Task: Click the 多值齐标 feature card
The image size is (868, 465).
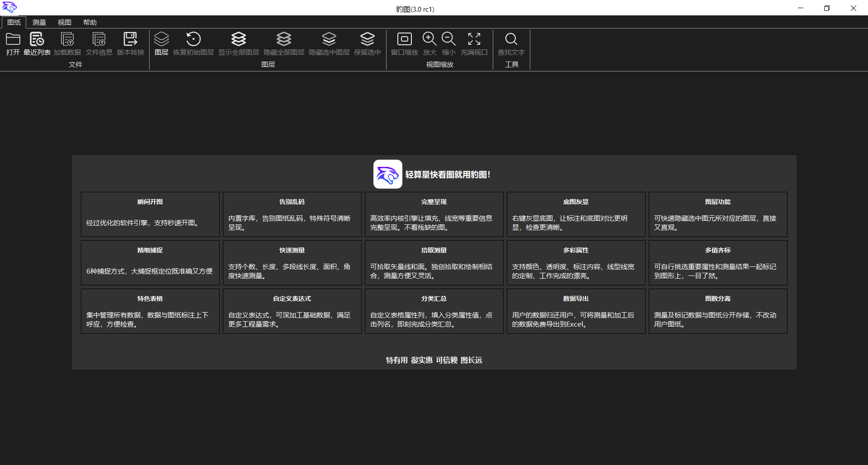Action: [718, 263]
